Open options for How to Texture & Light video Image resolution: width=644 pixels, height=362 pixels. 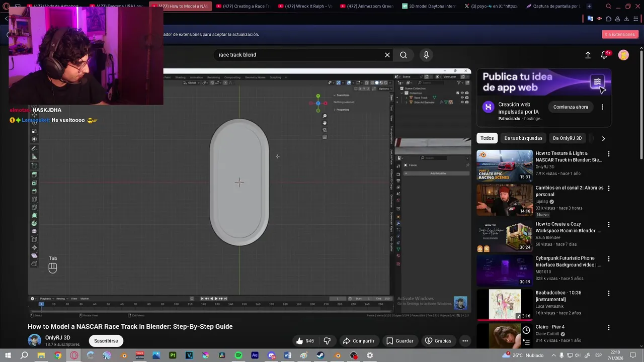click(x=609, y=154)
